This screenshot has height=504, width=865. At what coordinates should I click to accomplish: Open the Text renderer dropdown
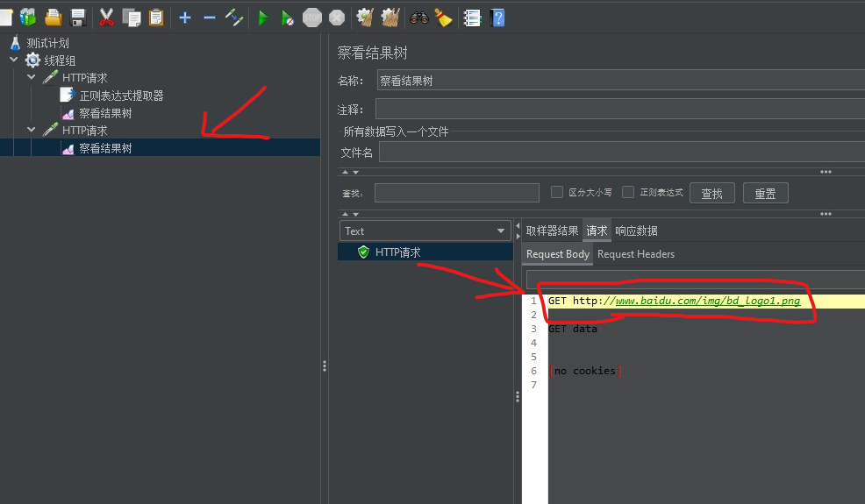click(425, 231)
